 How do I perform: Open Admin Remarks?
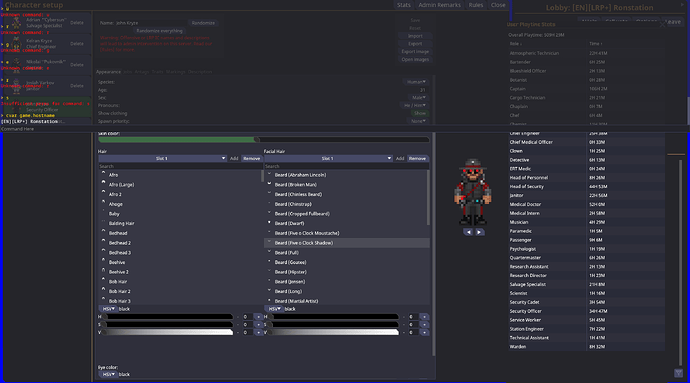[x=439, y=5]
